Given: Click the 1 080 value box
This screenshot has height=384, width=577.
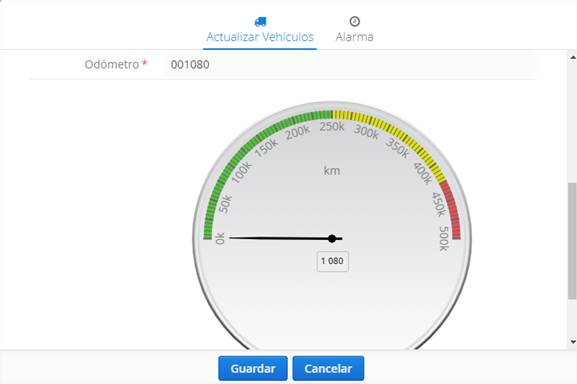Looking at the screenshot, I should (x=333, y=261).
